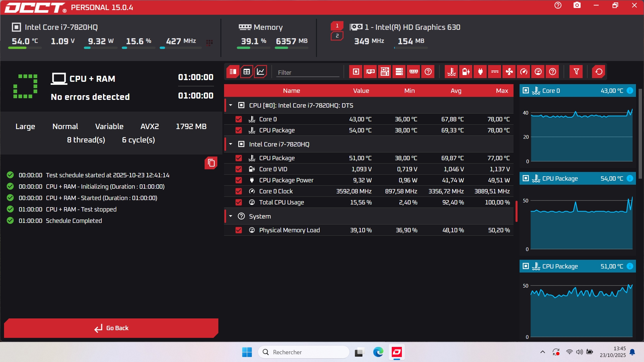Click the temperature sensors filter icon

[451, 72]
